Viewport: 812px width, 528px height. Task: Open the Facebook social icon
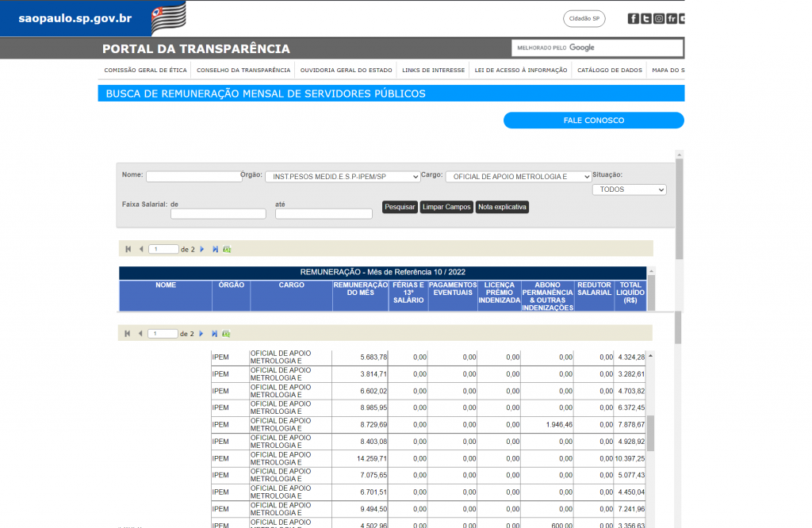(634, 19)
